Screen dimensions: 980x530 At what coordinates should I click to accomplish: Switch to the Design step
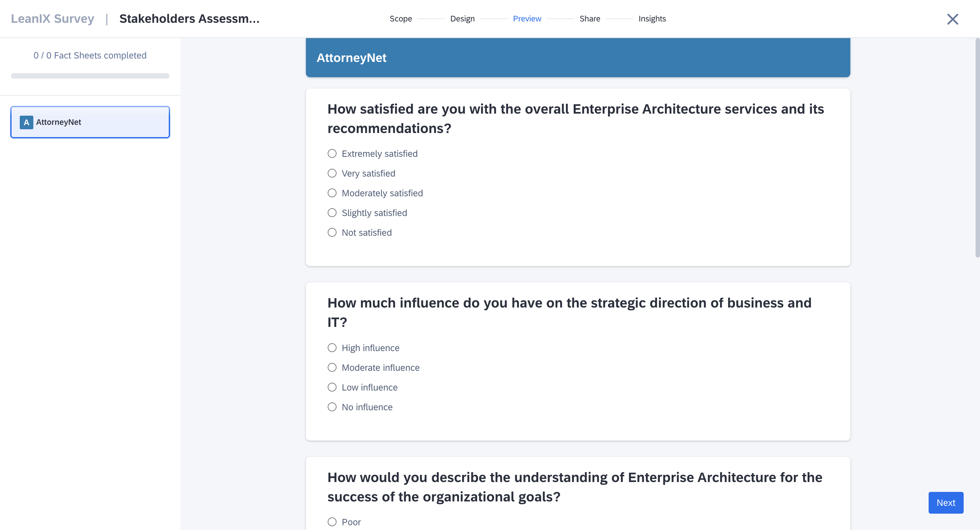tap(462, 19)
